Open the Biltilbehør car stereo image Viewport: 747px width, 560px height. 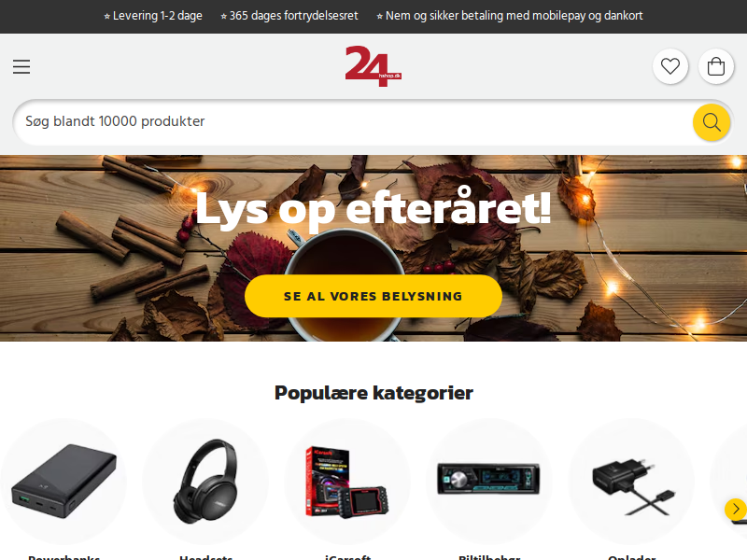[x=488, y=482]
